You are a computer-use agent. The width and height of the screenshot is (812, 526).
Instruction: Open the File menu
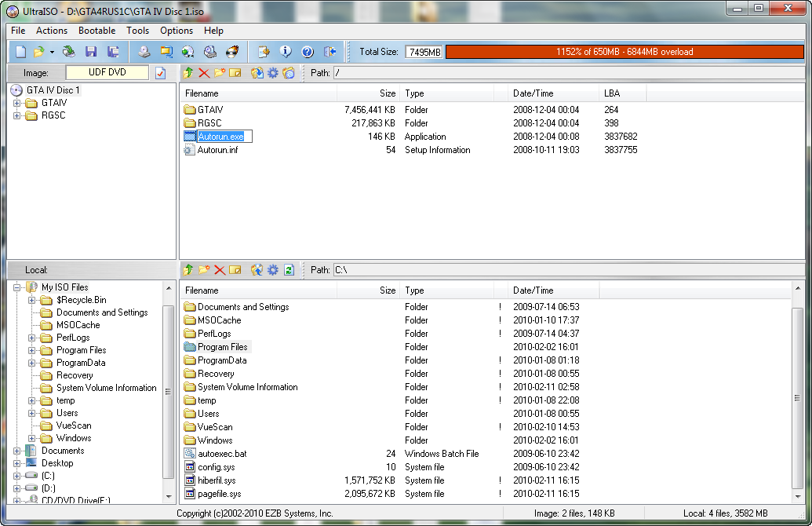coord(18,31)
